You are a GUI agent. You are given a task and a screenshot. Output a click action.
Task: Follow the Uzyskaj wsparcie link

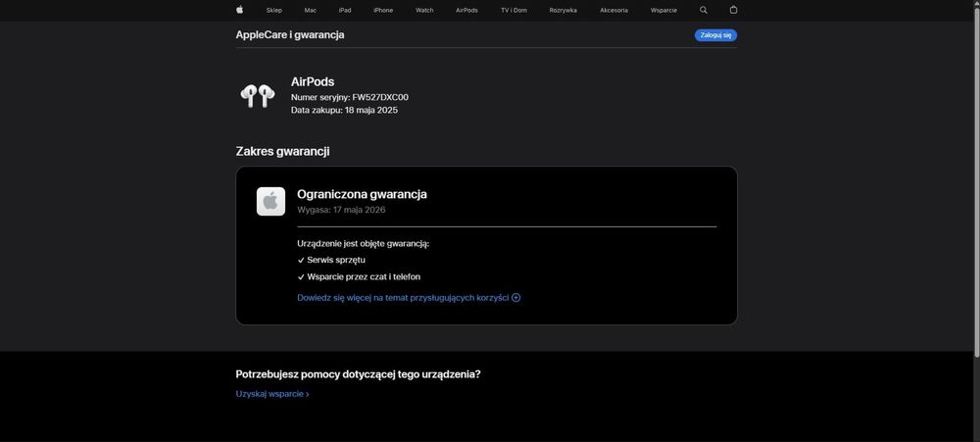coord(272,394)
